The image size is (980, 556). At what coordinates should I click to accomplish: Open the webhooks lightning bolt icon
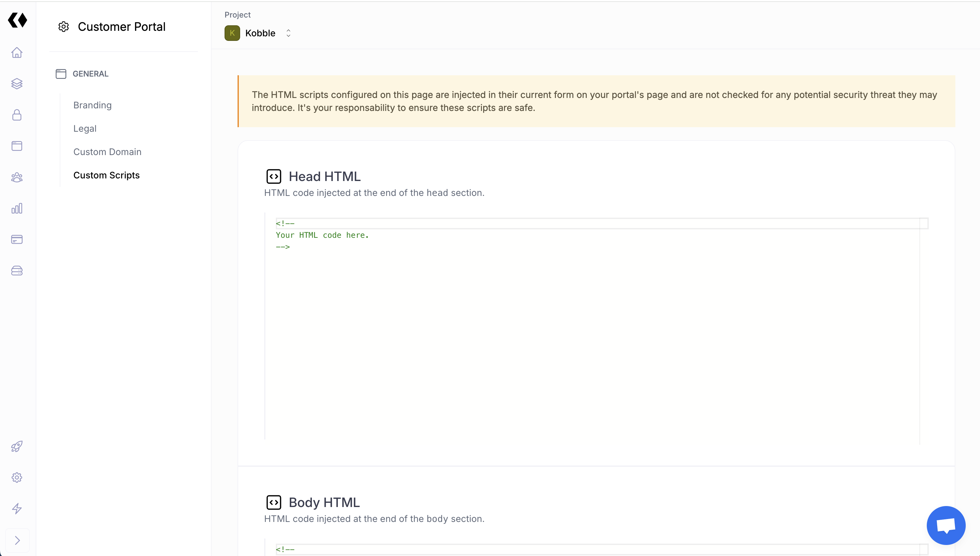click(17, 509)
